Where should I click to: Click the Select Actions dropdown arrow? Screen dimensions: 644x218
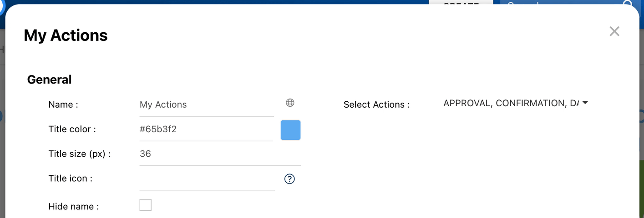[585, 103]
